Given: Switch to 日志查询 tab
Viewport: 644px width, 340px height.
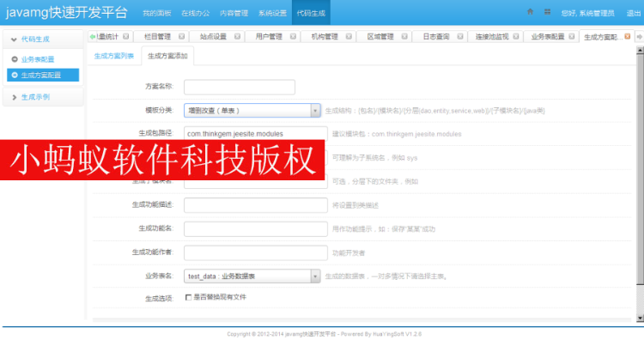Looking at the screenshot, I should point(435,37).
